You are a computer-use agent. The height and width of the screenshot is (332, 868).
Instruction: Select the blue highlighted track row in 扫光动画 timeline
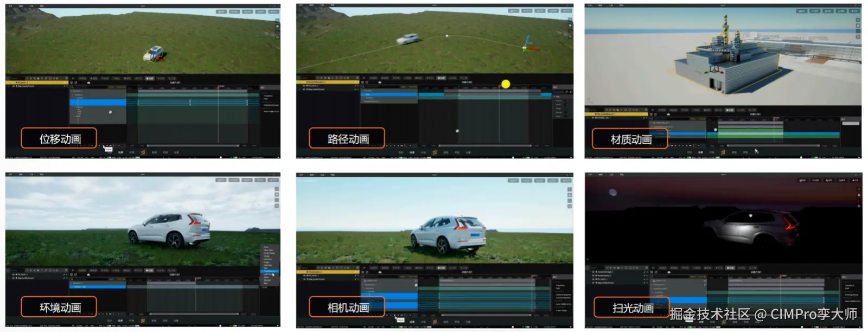(679, 300)
